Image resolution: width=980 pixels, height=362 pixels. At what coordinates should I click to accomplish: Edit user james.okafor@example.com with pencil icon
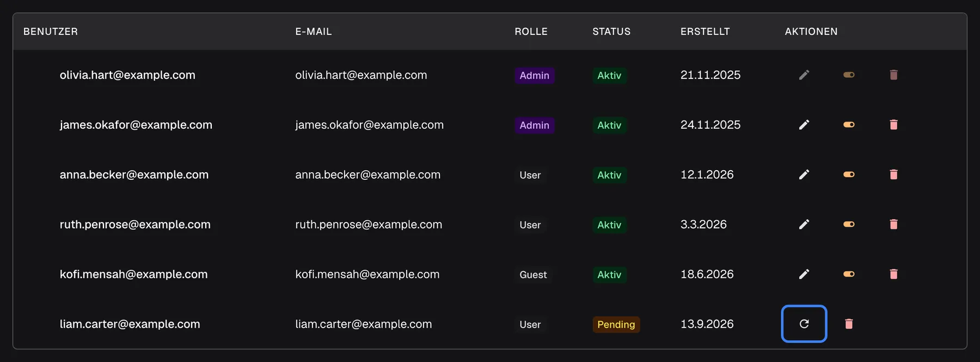[804, 125]
